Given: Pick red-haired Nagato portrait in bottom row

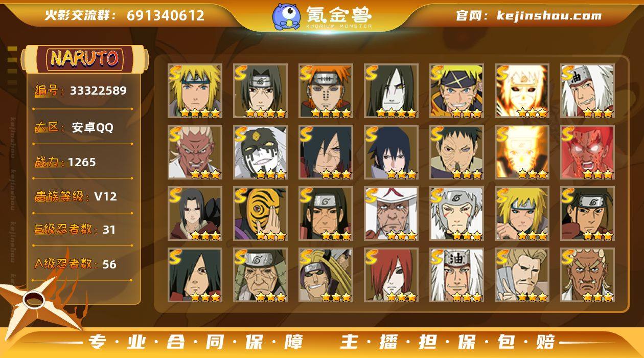Looking at the screenshot, I should 391,275.
